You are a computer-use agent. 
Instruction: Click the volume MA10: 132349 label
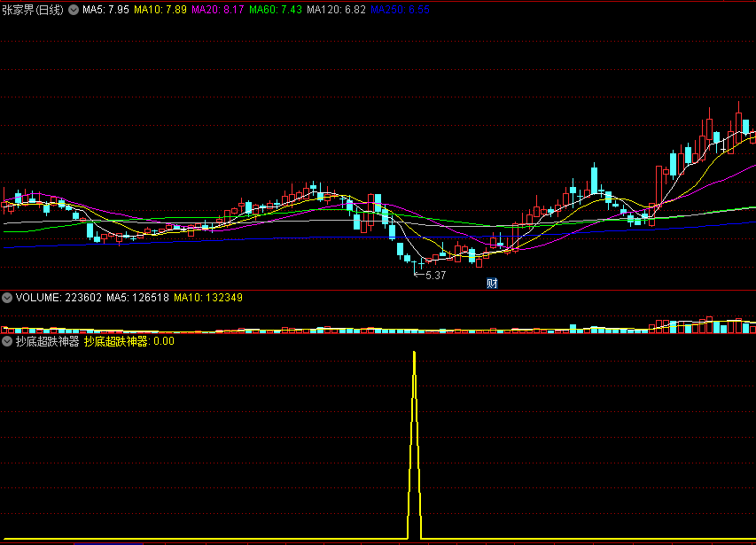click(x=208, y=298)
